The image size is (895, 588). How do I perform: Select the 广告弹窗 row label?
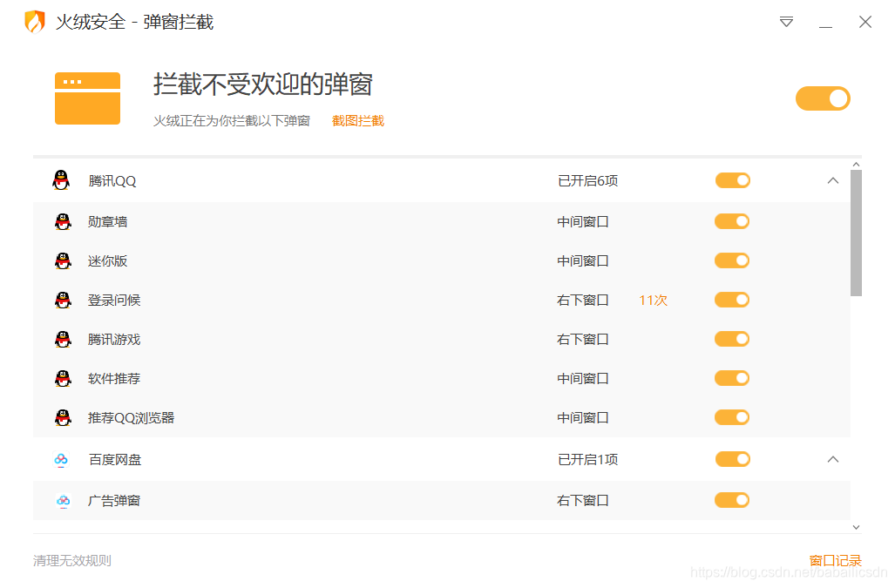click(114, 501)
